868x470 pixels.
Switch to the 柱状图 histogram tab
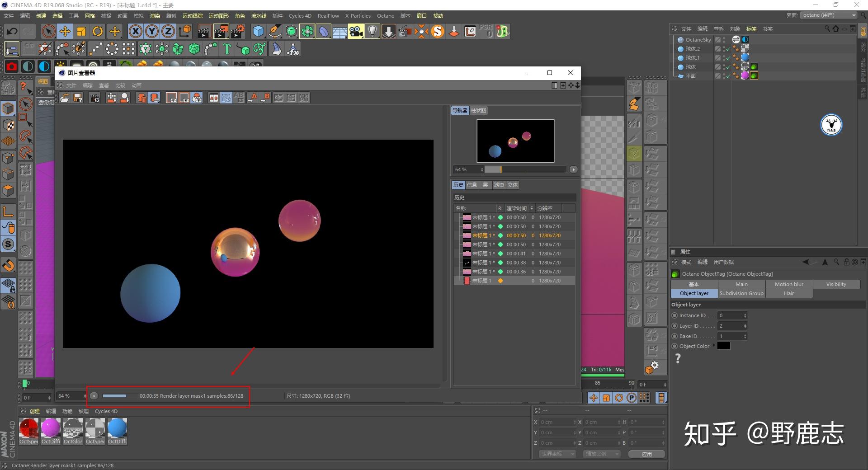[478, 110]
